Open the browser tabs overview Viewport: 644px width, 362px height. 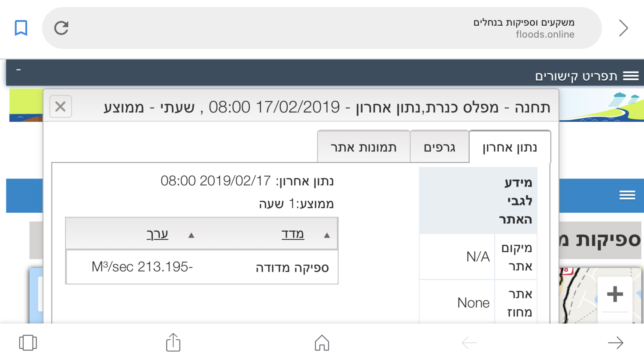pos(28,343)
